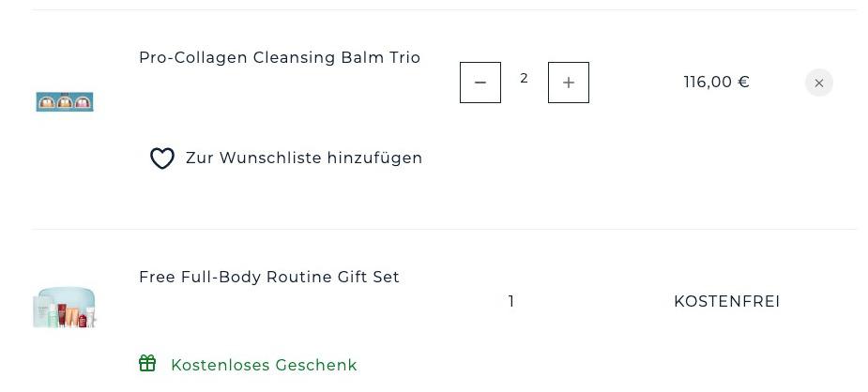The width and height of the screenshot is (868, 392).
Task: Open the Cleansing Balm Trio product thumbnail
Action: [65, 101]
